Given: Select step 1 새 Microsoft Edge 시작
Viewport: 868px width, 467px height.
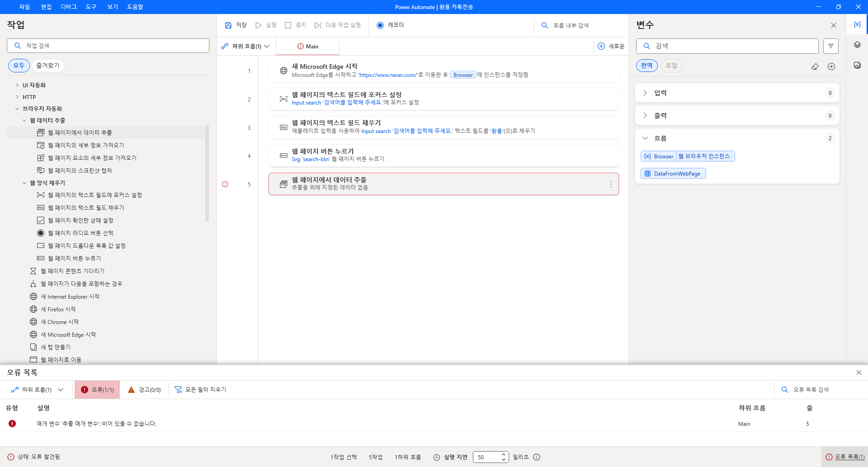Looking at the screenshot, I should [x=443, y=71].
